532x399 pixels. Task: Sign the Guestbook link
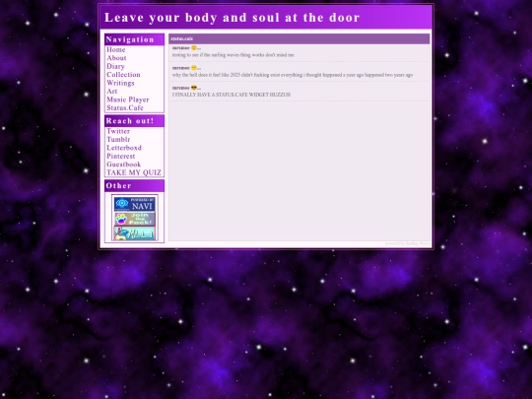(x=123, y=165)
